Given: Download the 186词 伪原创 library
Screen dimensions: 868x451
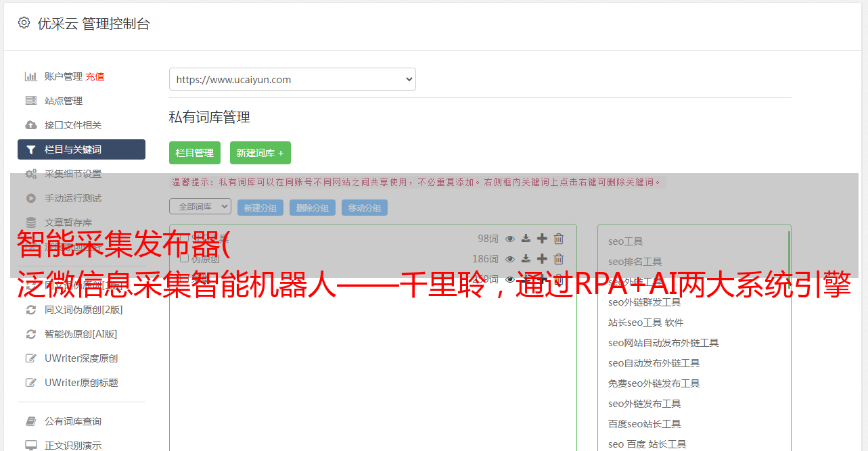Looking at the screenshot, I should click(x=526, y=259).
